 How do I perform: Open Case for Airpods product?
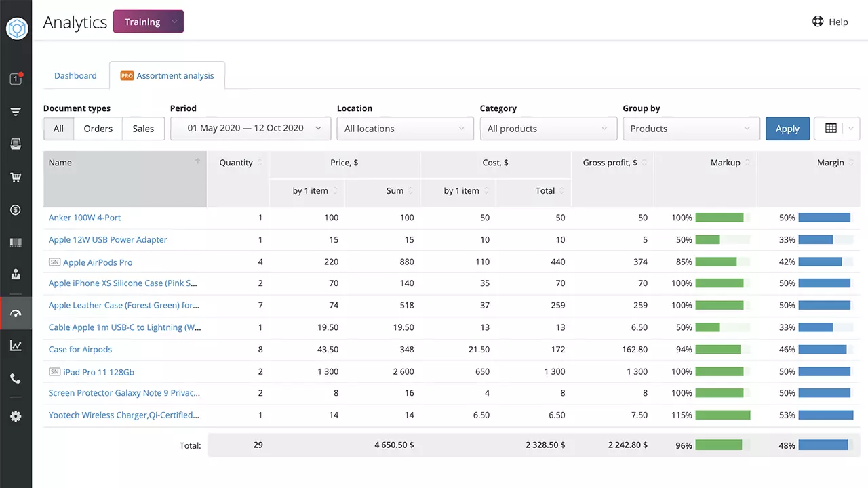tap(80, 350)
